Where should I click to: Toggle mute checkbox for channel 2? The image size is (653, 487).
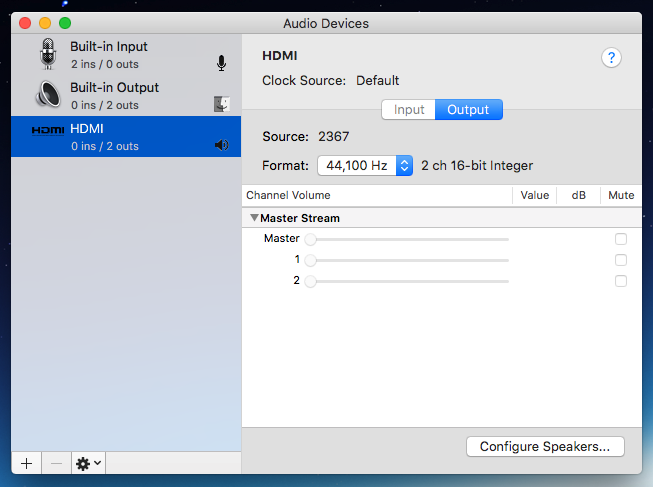pyautogui.click(x=621, y=281)
